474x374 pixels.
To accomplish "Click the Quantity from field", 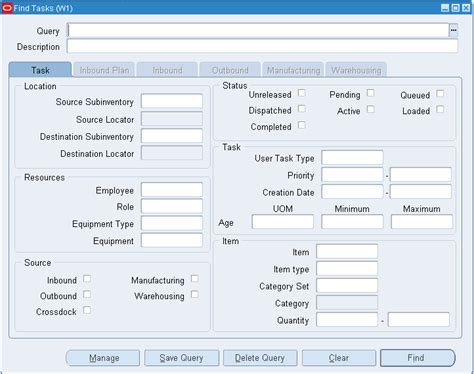I will (x=347, y=320).
